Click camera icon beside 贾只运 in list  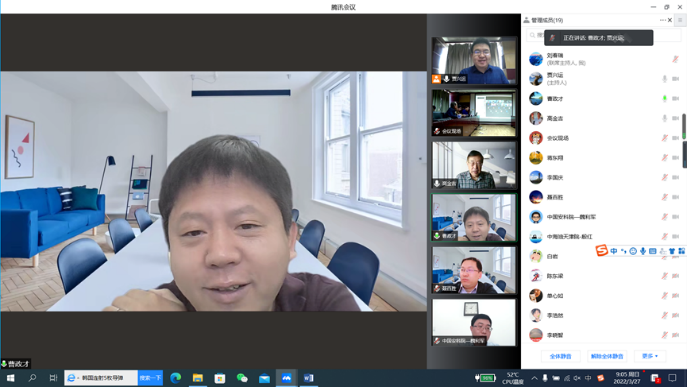[x=676, y=79]
